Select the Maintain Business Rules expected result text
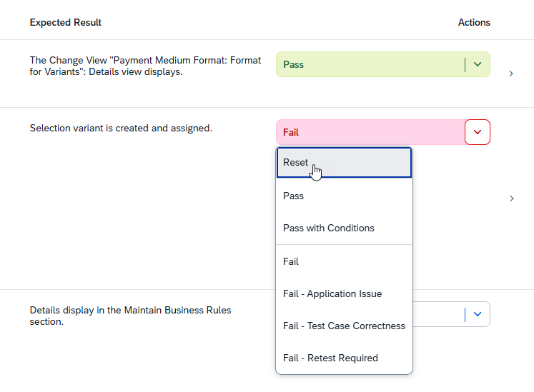 [130, 316]
